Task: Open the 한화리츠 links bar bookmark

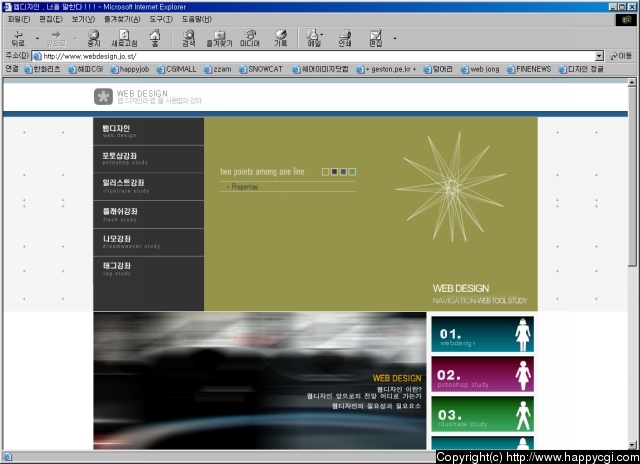Action: (x=42, y=69)
